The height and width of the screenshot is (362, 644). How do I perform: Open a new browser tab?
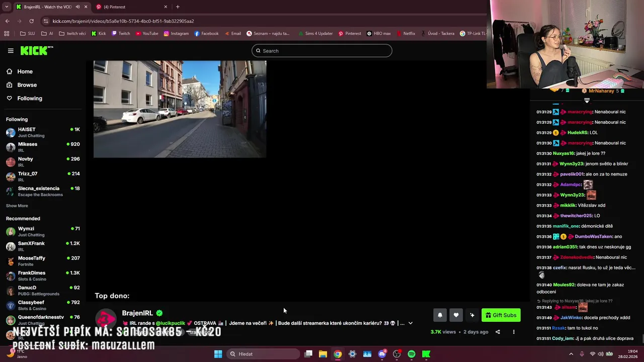tap(178, 7)
